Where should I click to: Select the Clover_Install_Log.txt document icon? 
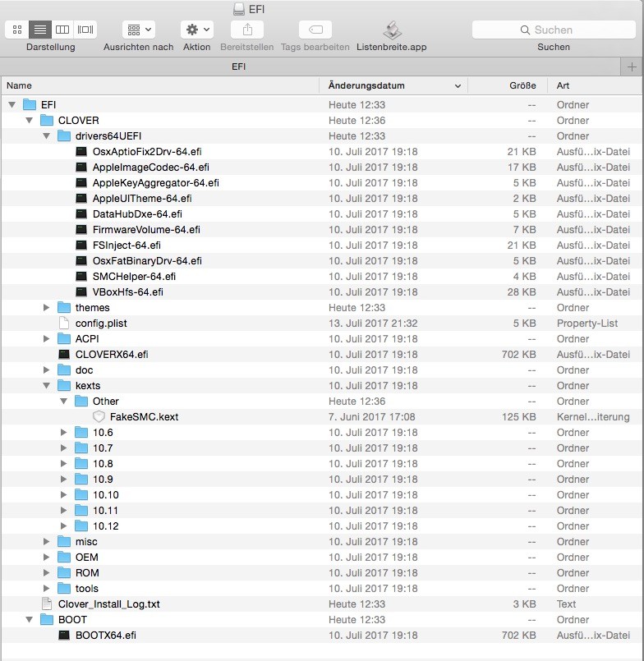point(47,604)
